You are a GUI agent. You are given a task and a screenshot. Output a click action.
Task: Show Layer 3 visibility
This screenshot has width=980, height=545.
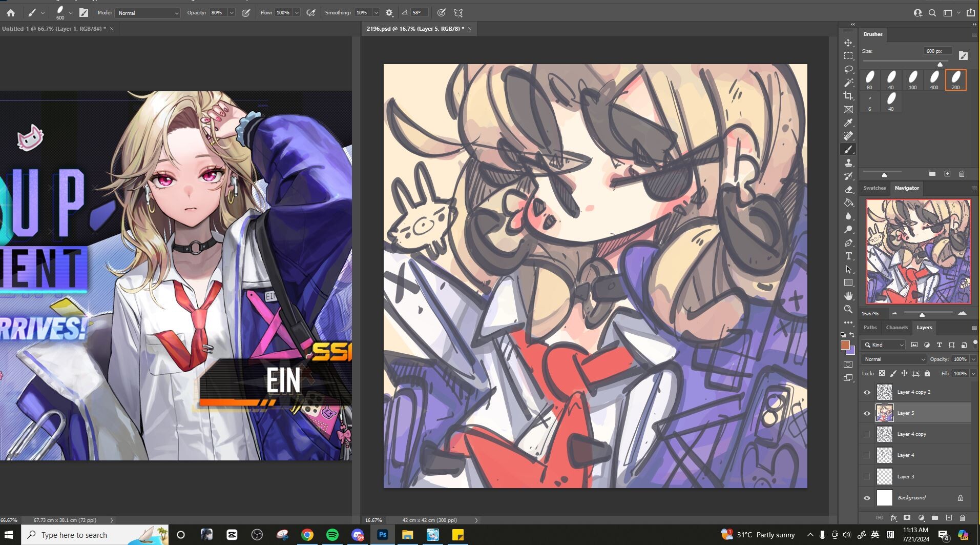[x=867, y=476]
